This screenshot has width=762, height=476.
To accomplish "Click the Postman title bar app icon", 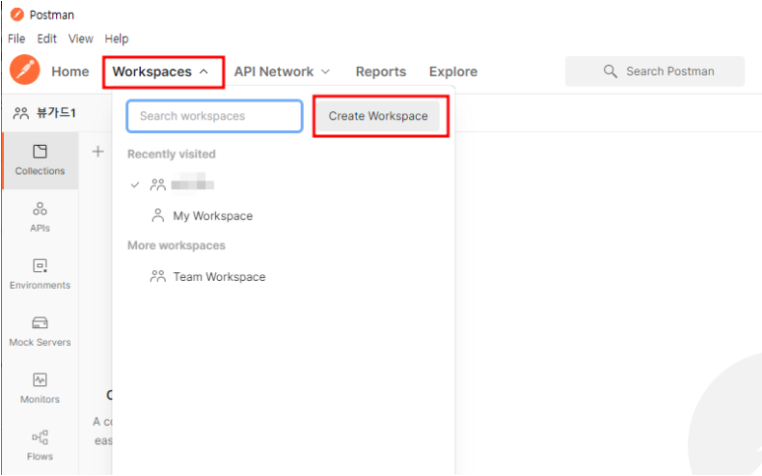I will 17,15.
